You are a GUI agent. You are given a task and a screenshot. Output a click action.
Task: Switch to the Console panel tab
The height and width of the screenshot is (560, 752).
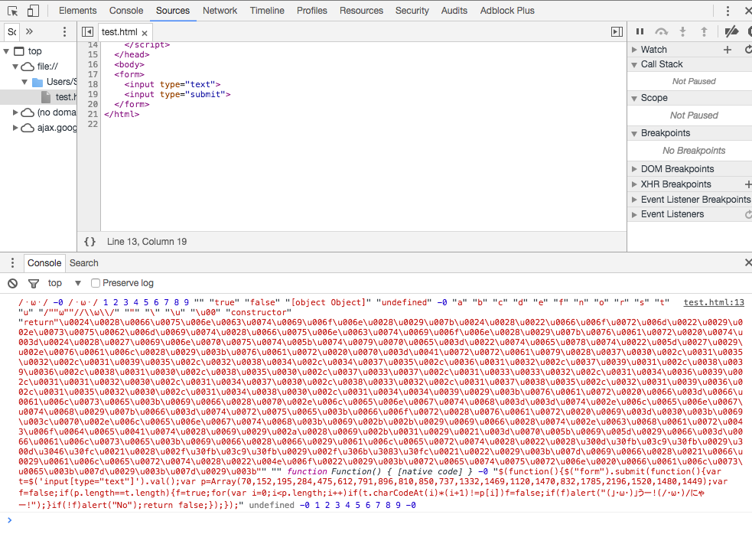coord(126,11)
